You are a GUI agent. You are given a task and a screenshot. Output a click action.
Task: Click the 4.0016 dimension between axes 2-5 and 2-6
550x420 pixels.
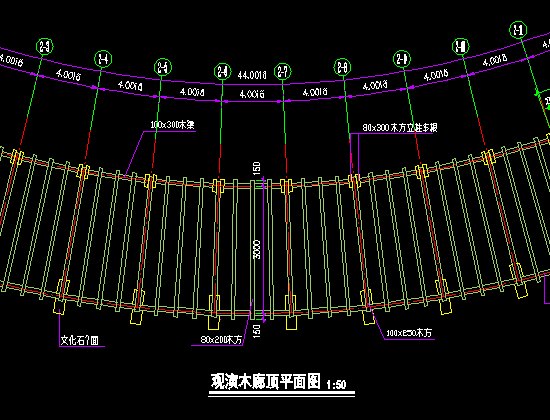point(192,92)
